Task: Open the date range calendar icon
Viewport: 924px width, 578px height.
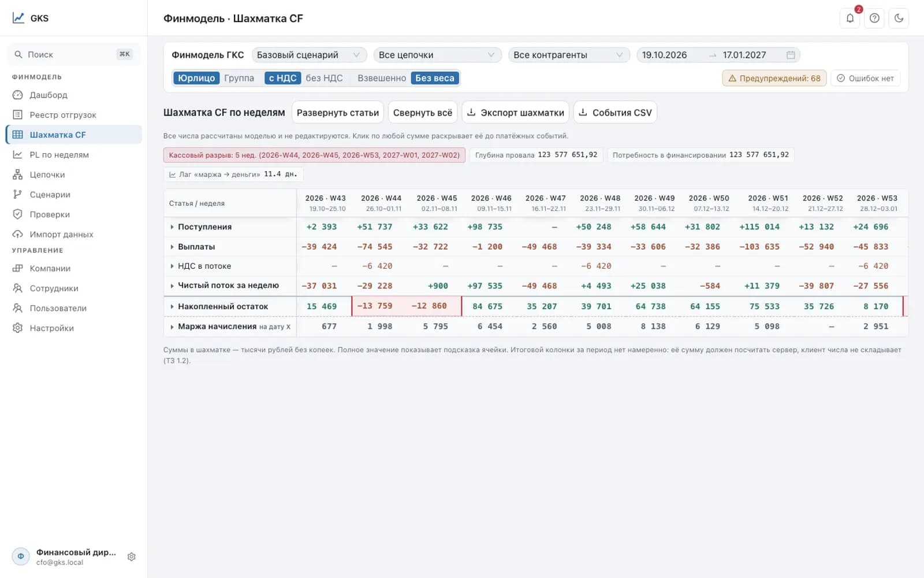Action: pyautogui.click(x=791, y=55)
